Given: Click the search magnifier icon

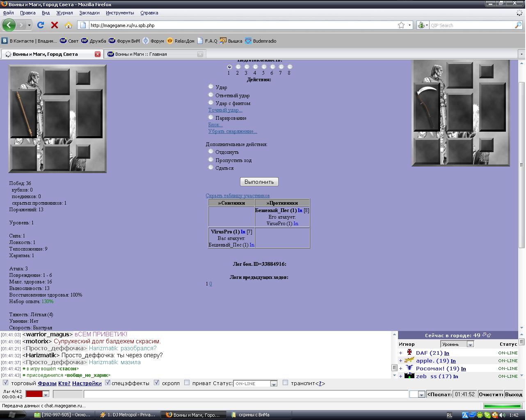Looking at the screenshot, I should 518,25.
